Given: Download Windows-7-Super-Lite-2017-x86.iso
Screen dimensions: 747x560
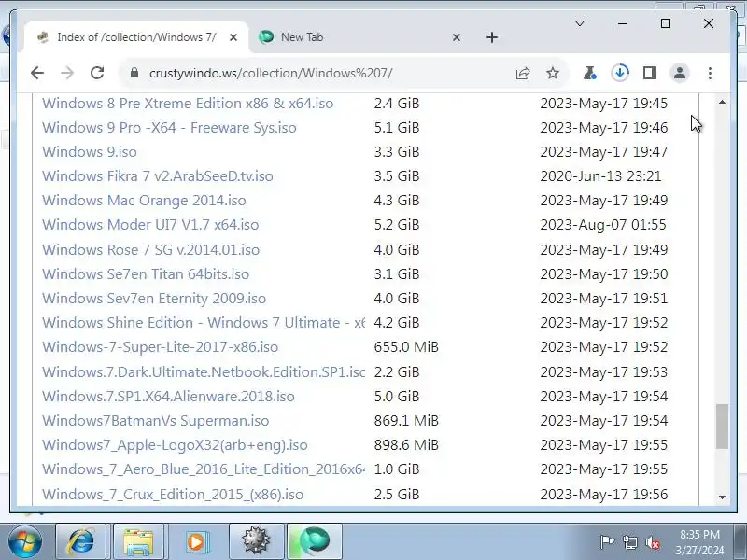Looking at the screenshot, I should click(160, 347).
